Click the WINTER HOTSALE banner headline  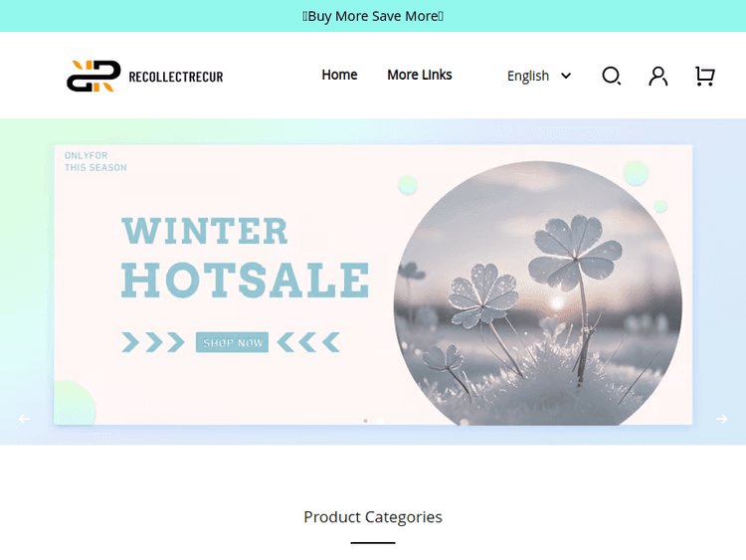[245, 257]
